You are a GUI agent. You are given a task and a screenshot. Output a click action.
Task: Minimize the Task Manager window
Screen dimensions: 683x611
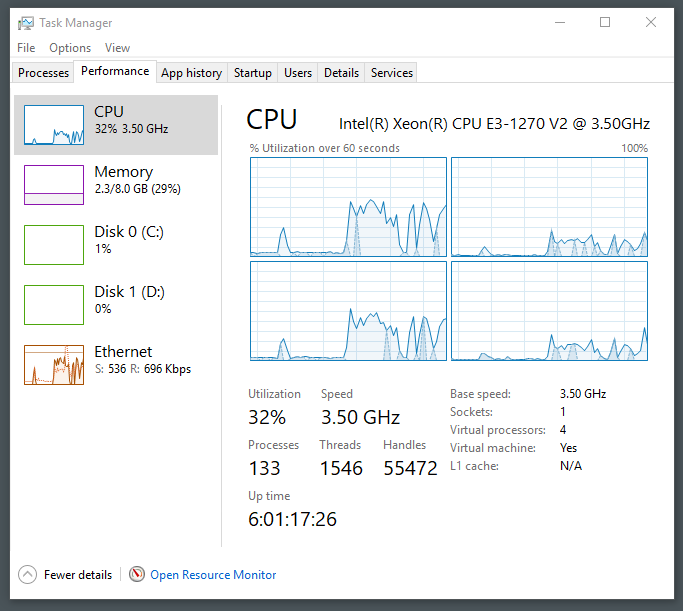560,22
